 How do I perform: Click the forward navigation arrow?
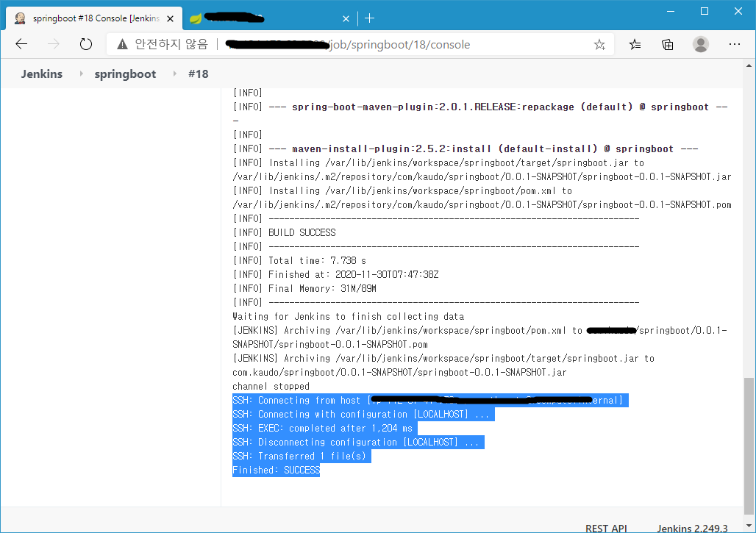(54, 44)
